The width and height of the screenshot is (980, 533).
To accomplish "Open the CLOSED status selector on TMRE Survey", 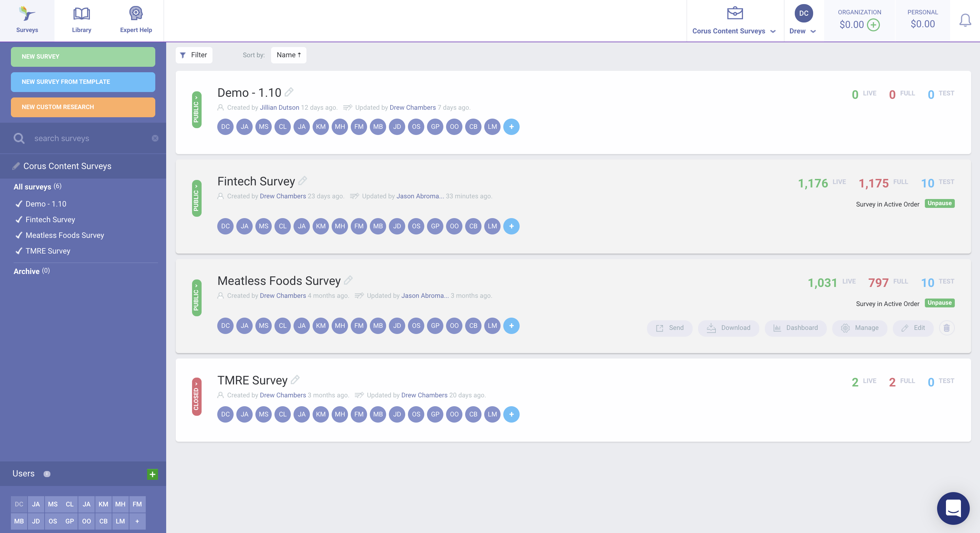I will click(x=196, y=396).
